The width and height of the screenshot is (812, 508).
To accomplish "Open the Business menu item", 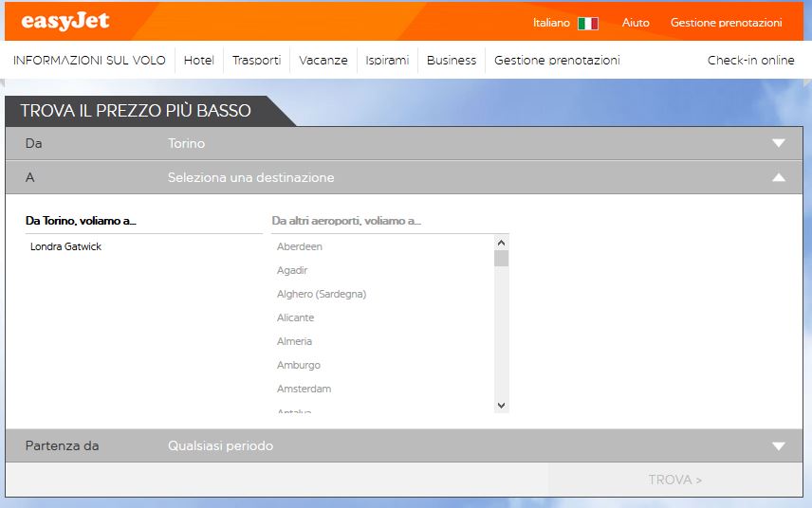I will [x=451, y=60].
